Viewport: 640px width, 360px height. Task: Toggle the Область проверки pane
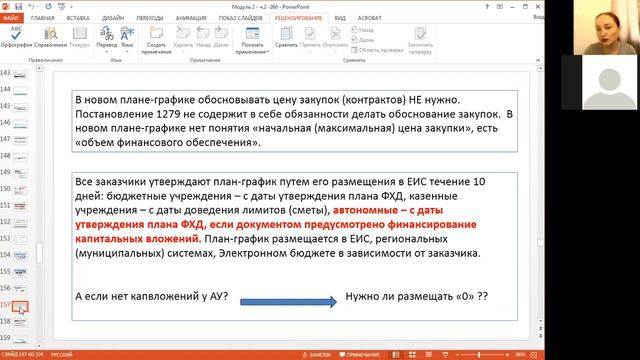[377, 50]
